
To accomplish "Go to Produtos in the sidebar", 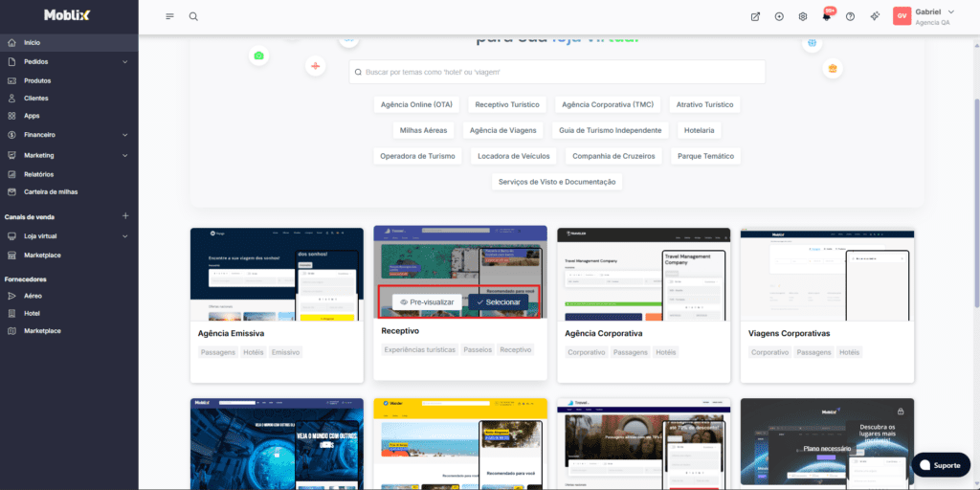I will click(37, 80).
